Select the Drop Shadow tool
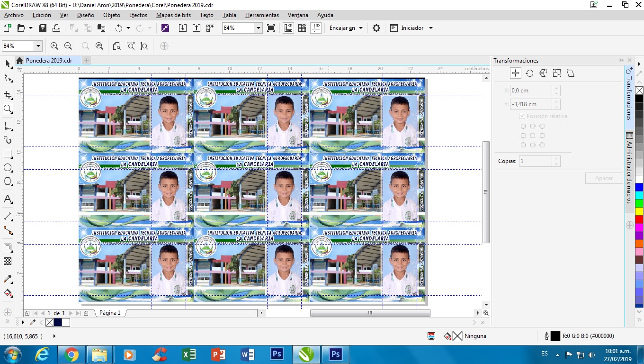Image resolution: width=644 pixels, height=364 pixels. pyautogui.click(x=8, y=248)
